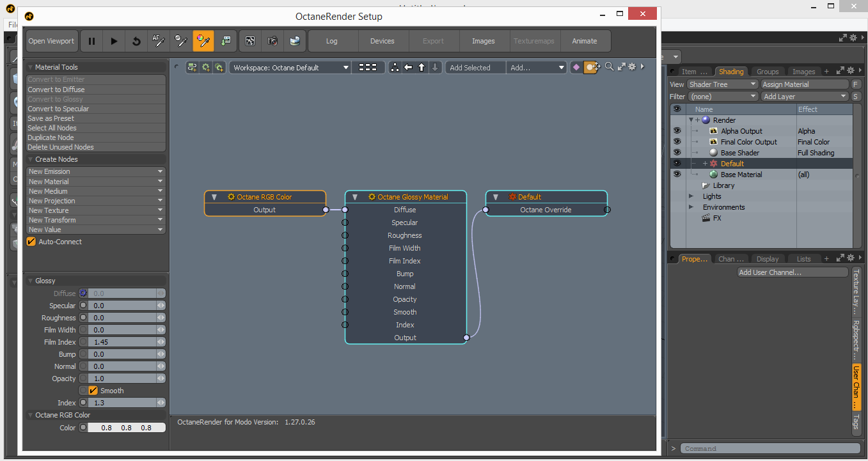This screenshot has width=868, height=461.
Task: Restart the render with the circular arrow icon
Action: [x=136, y=41]
